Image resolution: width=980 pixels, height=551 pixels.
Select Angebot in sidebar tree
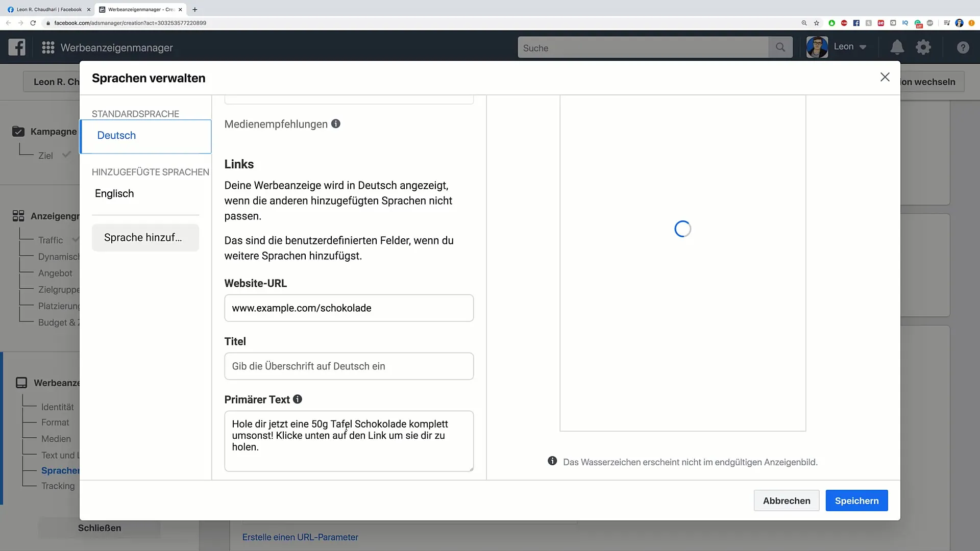[55, 273]
